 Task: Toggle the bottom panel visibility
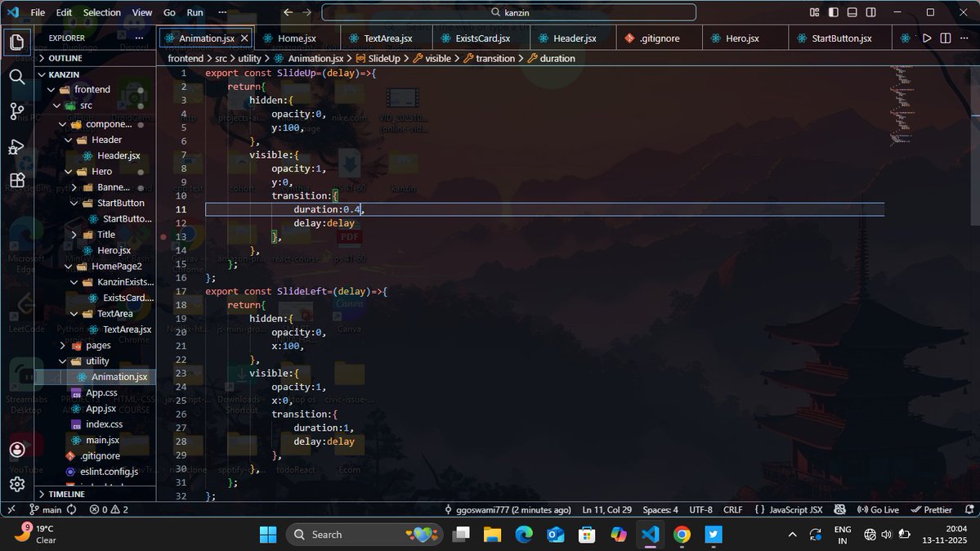tap(852, 12)
